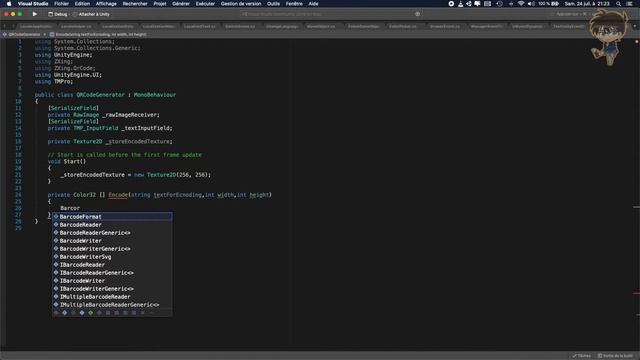Open the Affichage menu
This screenshot has height=360, width=640.
click(x=106, y=4)
